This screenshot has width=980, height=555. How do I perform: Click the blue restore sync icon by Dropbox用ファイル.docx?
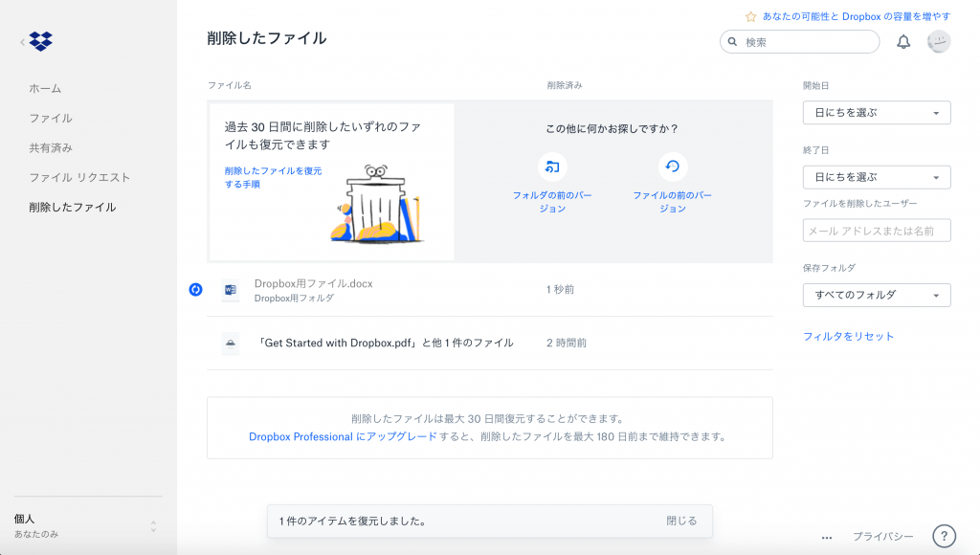pos(195,289)
